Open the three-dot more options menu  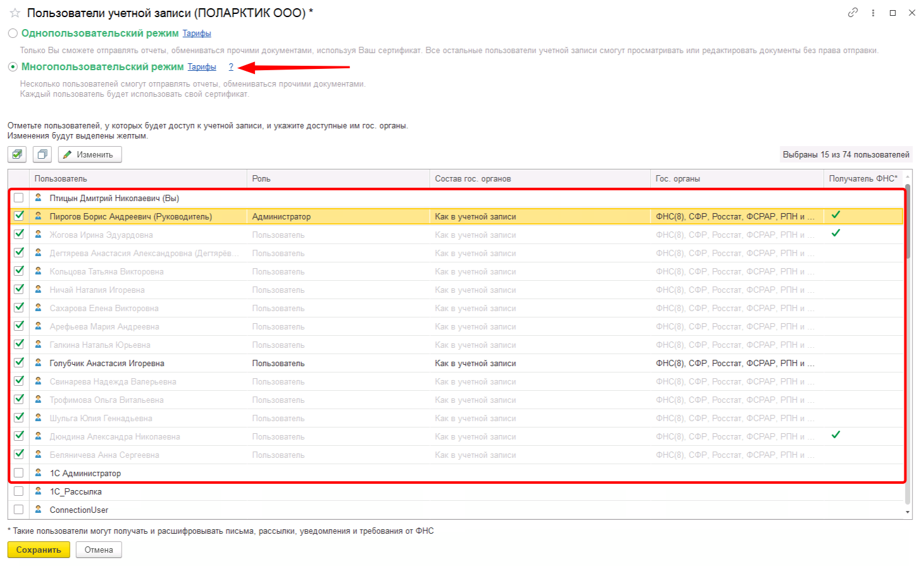(873, 13)
